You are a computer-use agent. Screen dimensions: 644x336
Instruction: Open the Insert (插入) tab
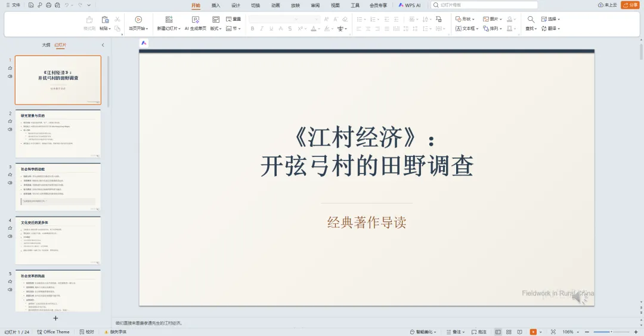[216, 5]
